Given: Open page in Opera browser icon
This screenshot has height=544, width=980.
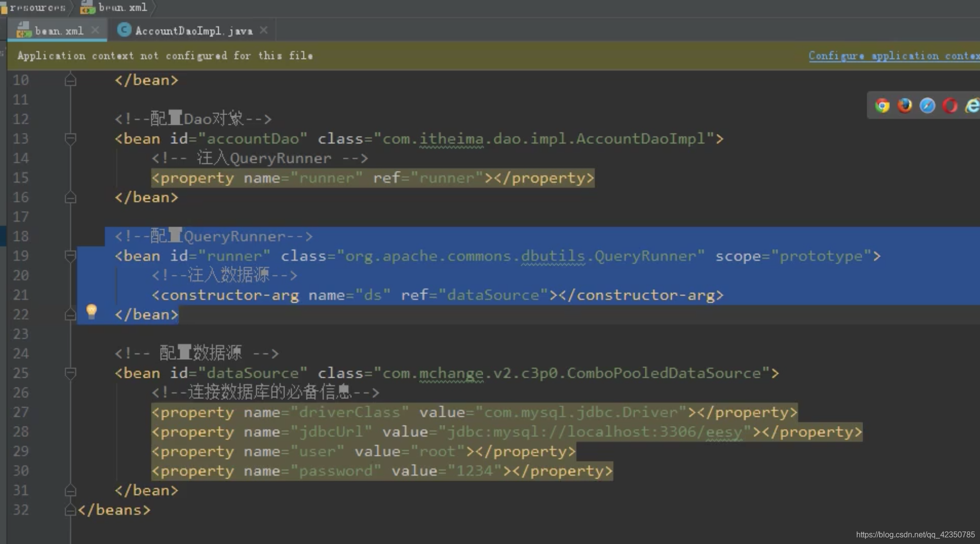Looking at the screenshot, I should (950, 106).
